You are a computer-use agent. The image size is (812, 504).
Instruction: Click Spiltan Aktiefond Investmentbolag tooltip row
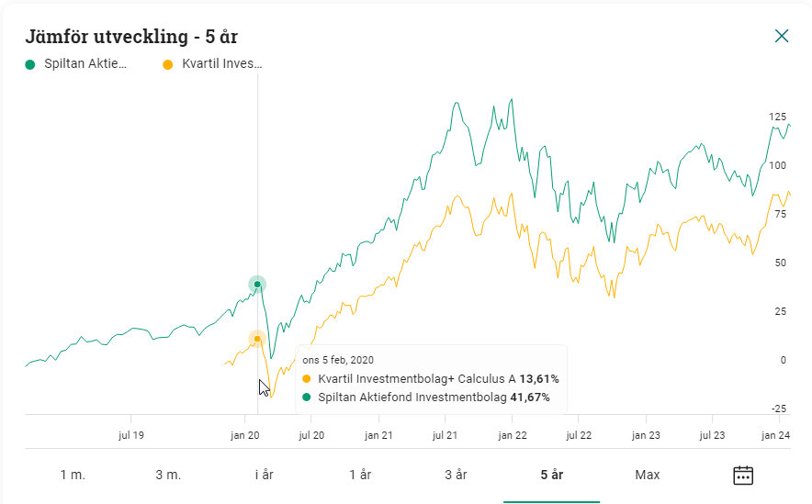pyautogui.click(x=434, y=398)
